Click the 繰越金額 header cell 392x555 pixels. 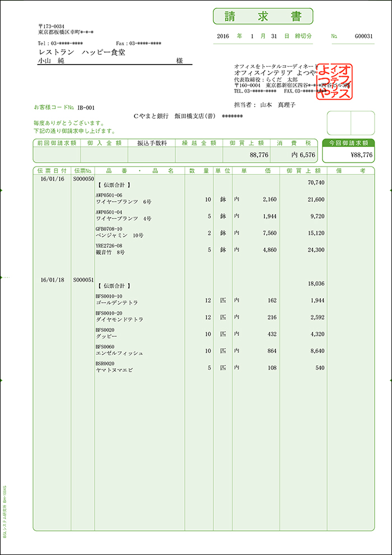[199, 142]
